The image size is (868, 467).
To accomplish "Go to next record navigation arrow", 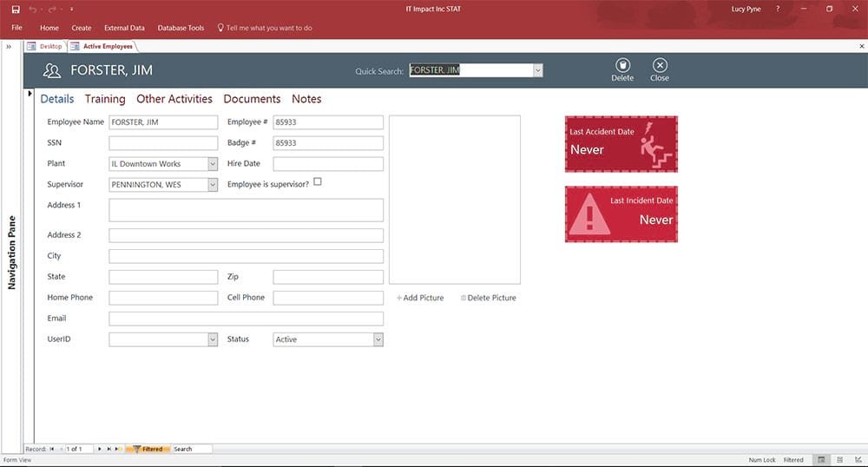I will (x=100, y=449).
